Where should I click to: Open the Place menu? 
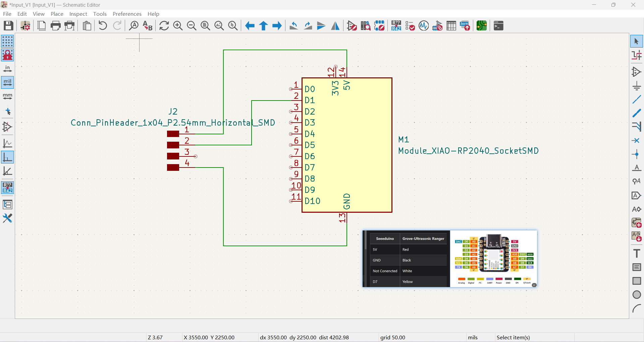tap(57, 14)
